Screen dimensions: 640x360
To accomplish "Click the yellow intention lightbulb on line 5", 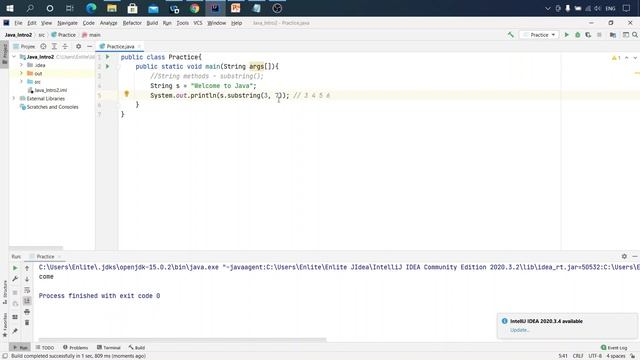I will [x=127, y=94].
